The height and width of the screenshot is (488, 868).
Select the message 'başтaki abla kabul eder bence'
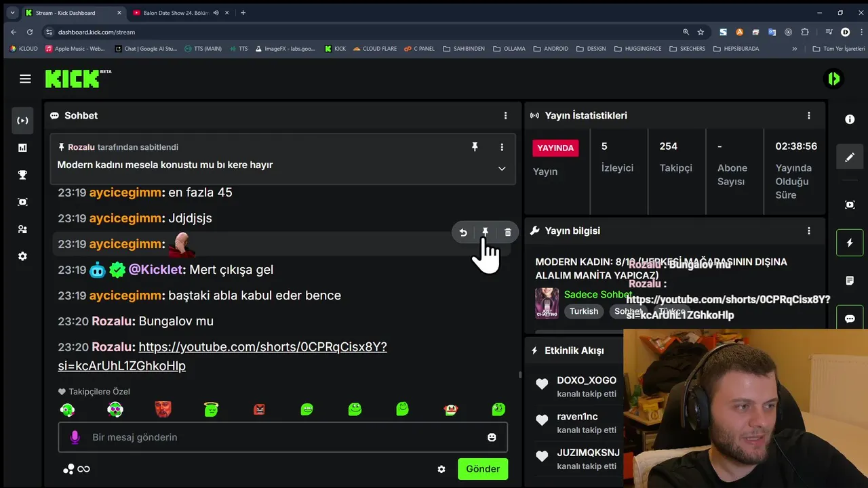pos(254,296)
